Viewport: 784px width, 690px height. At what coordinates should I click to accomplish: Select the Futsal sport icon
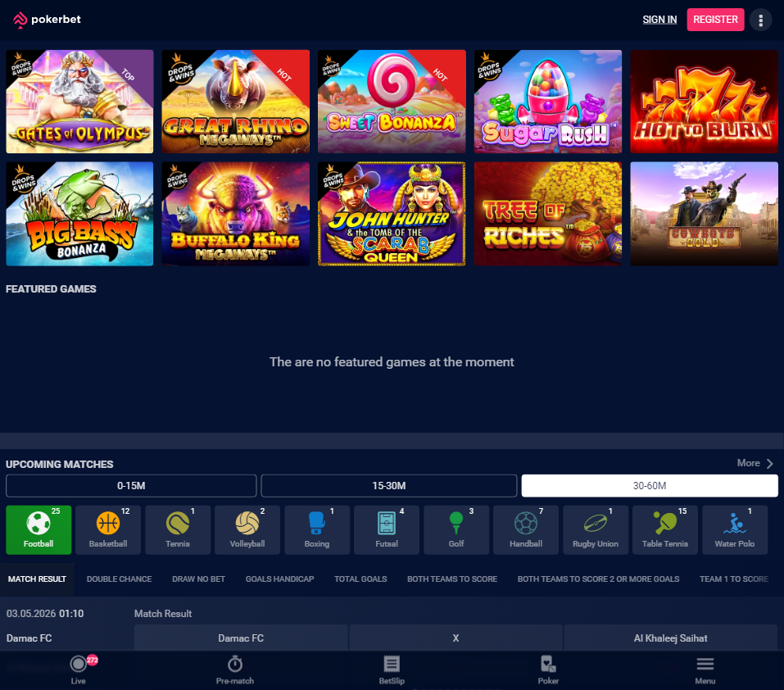(x=387, y=530)
